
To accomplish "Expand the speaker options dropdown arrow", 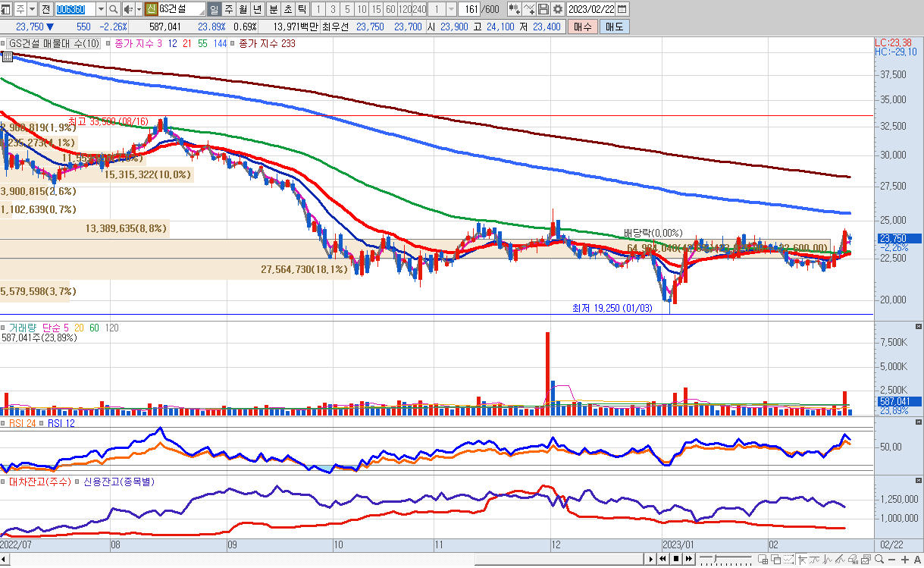I will tap(138, 9).
